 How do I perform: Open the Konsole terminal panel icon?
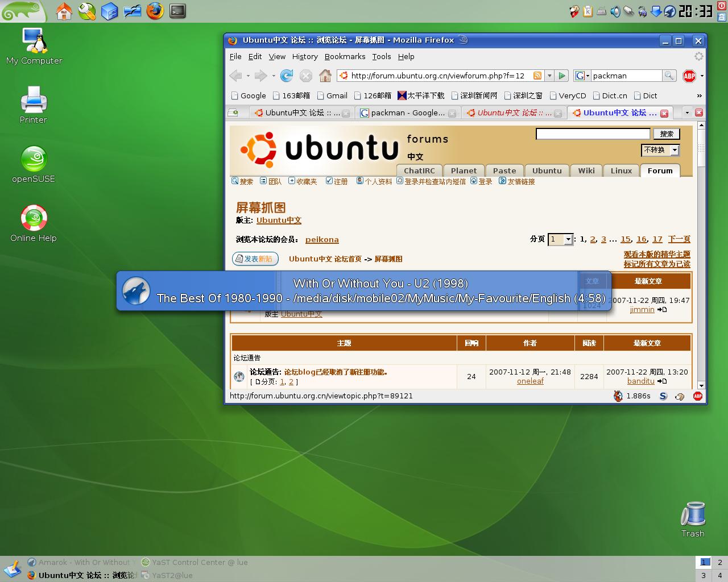[177, 11]
